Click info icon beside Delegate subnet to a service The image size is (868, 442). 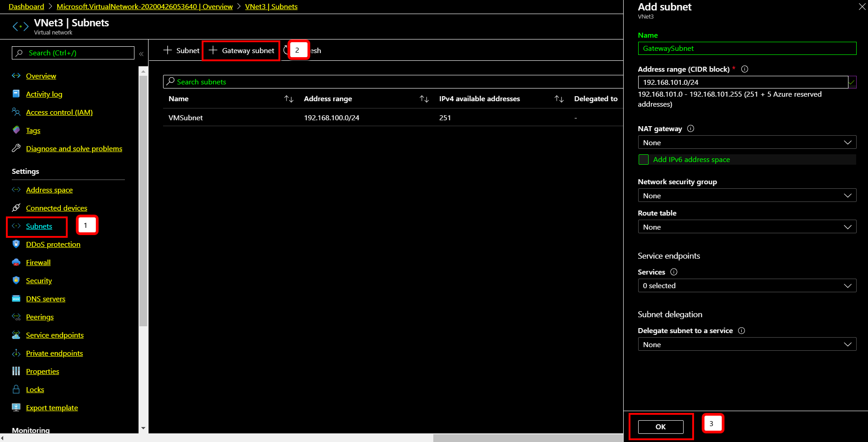click(741, 330)
